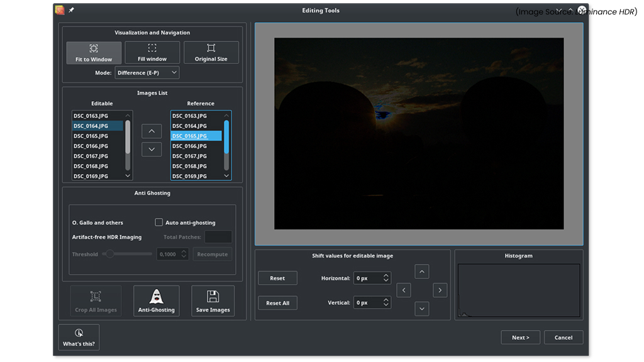Increase the Horizontal shift value stepper
Image resolution: width=644 pixels, height=362 pixels.
pos(387,275)
